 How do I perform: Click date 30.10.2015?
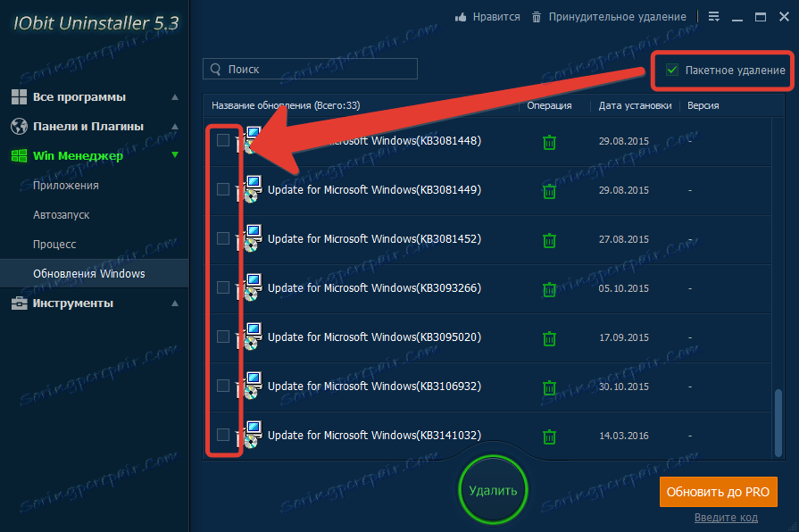[624, 387]
